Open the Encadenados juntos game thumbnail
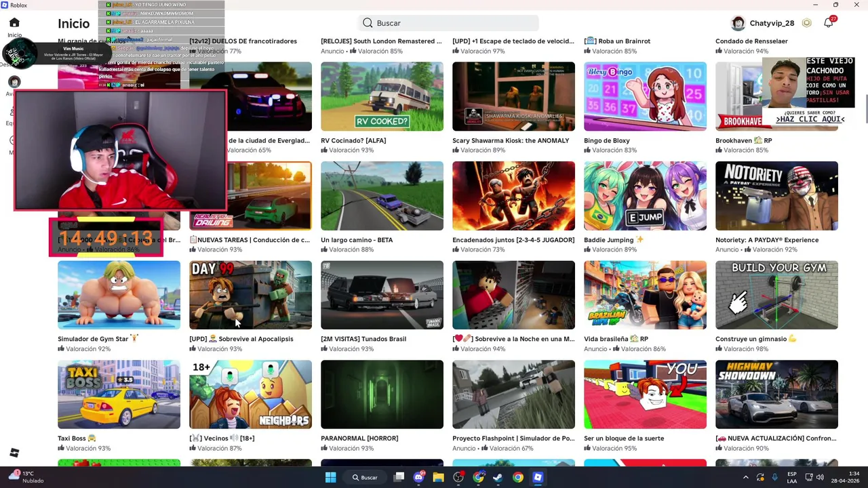The width and height of the screenshot is (868, 488). (513, 196)
